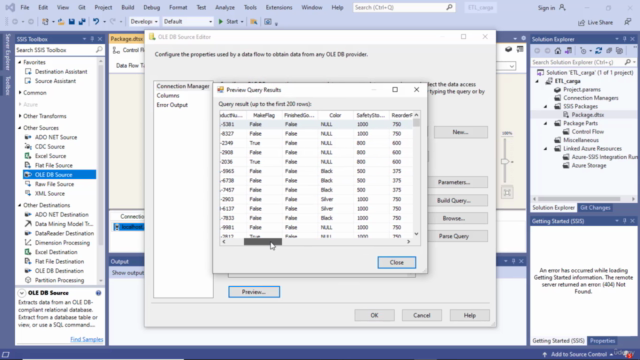Collapse Package Parts tree node

pos(546,123)
